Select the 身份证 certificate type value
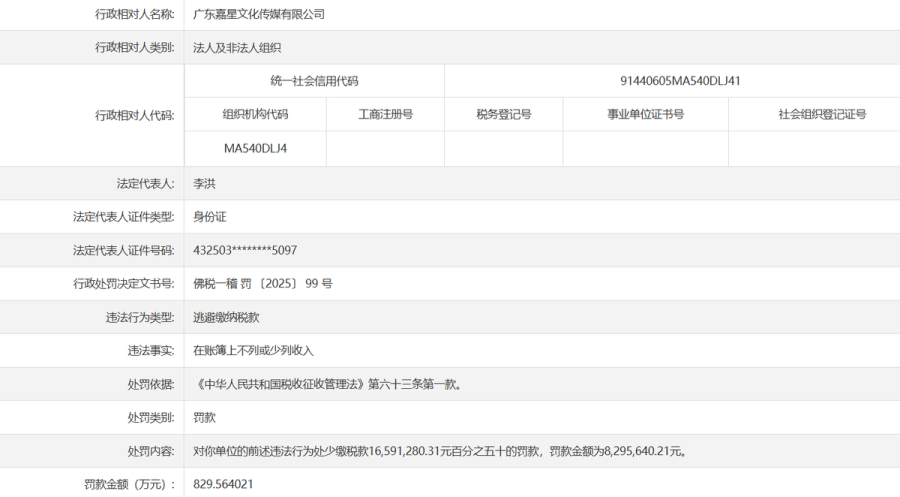 (x=210, y=217)
